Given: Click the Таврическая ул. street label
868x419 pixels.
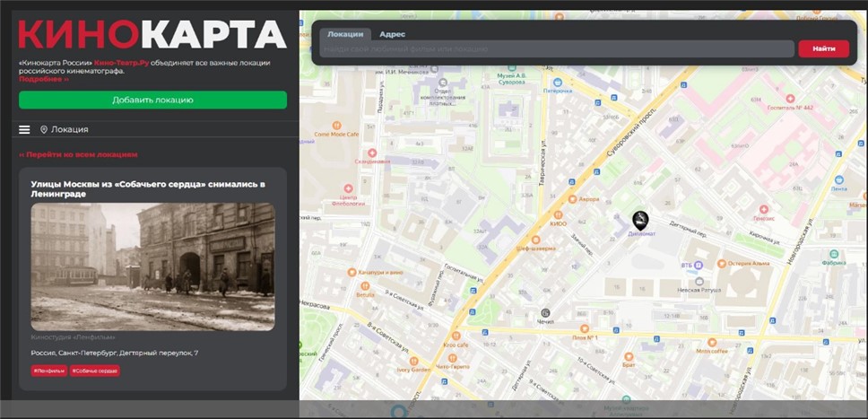Looking at the screenshot, I should point(542,161).
